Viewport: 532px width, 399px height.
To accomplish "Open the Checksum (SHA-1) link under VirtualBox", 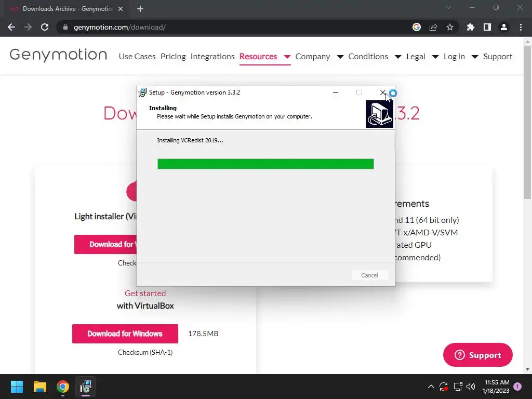I will pyautogui.click(x=145, y=352).
